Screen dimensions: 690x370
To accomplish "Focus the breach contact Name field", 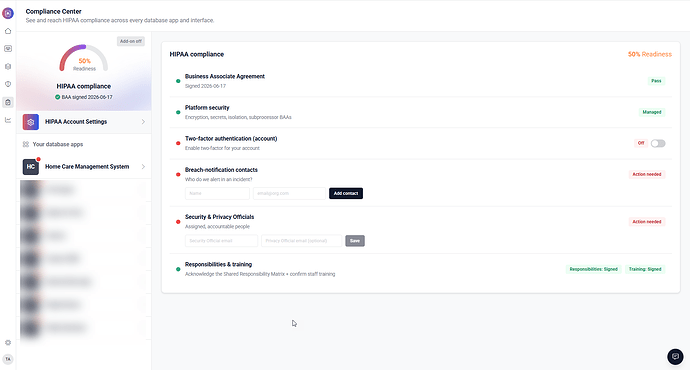I will click(217, 193).
